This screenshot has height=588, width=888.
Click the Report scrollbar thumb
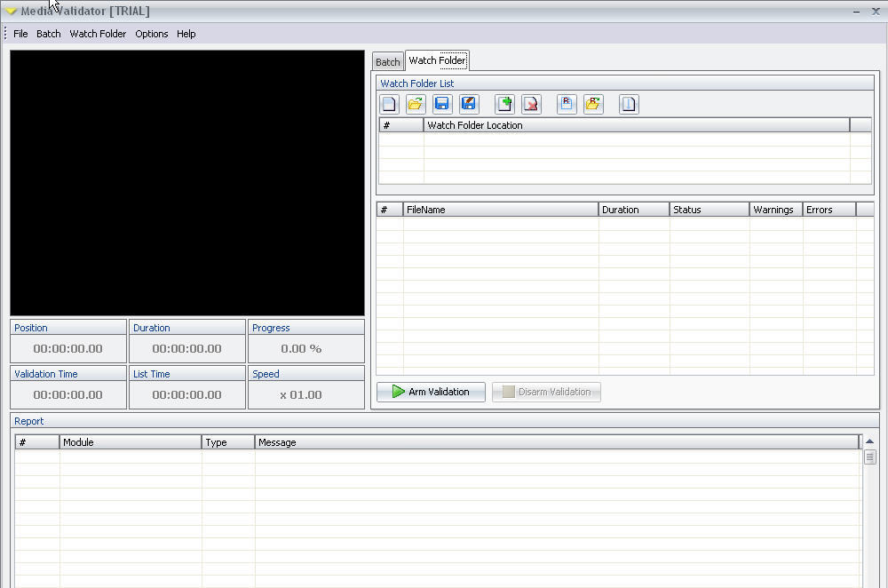click(x=870, y=457)
